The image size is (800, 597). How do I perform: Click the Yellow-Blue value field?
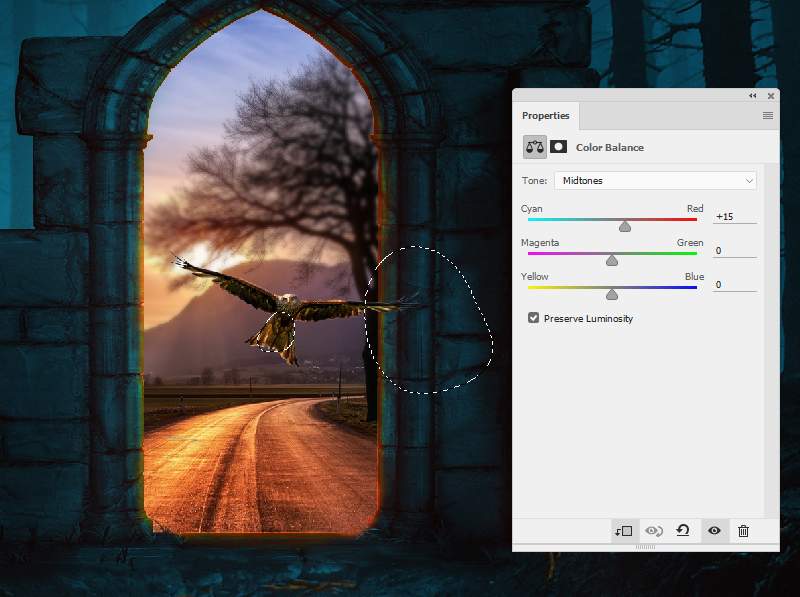tap(735, 285)
